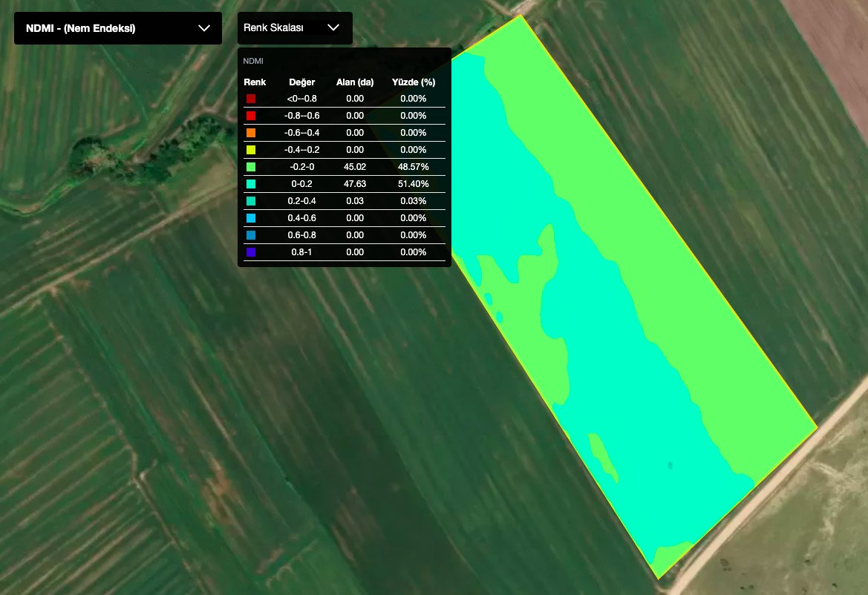Click the <0--0.8 value range label

[x=301, y=99]
